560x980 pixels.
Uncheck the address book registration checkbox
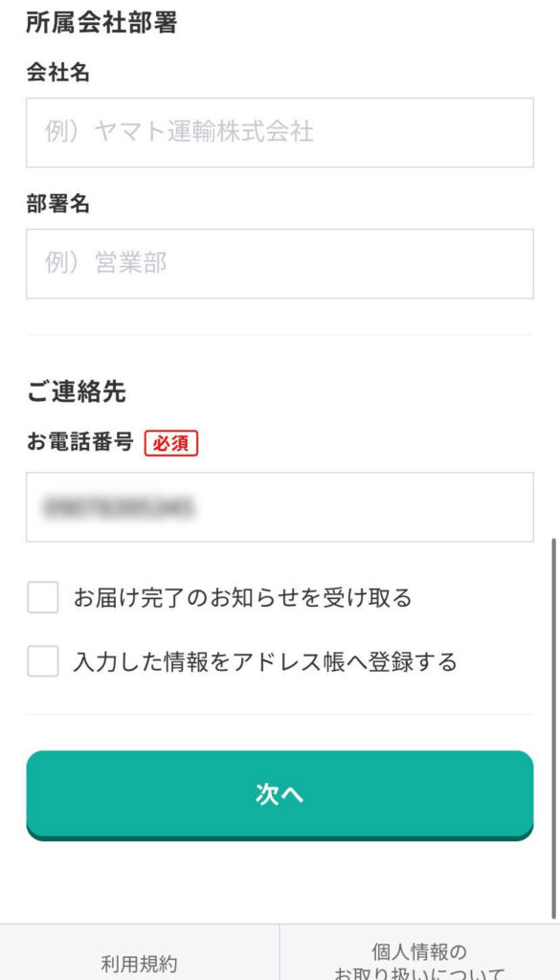[x=40, y=661]
